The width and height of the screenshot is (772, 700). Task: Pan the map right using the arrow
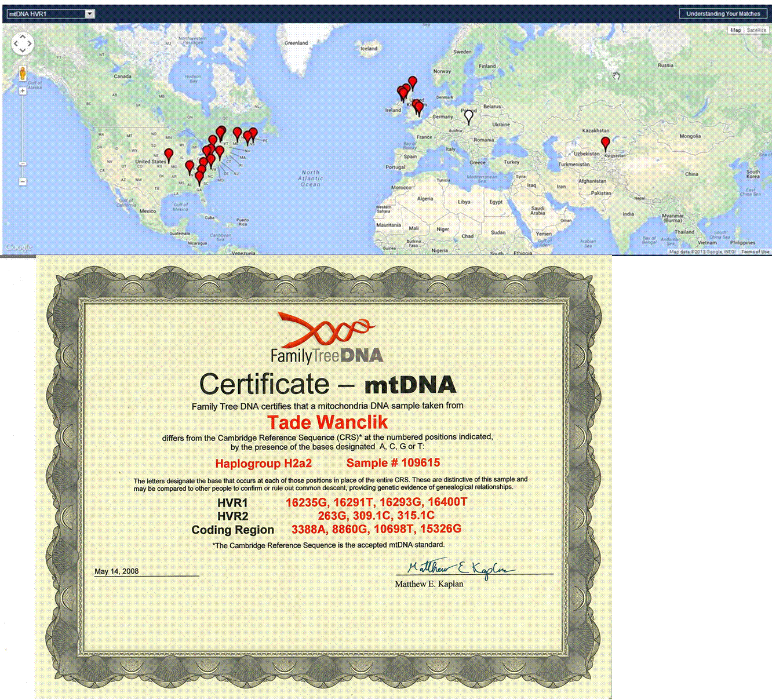click(30, 43)
